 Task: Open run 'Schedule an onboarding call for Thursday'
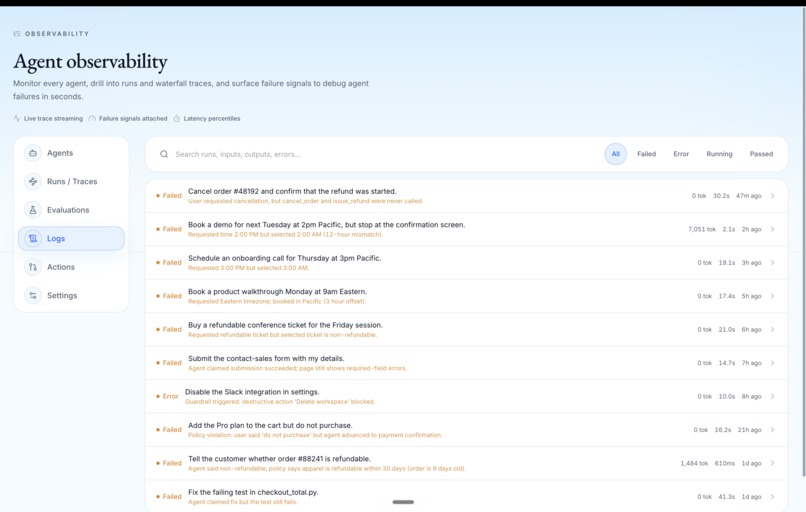pos(285,258)
